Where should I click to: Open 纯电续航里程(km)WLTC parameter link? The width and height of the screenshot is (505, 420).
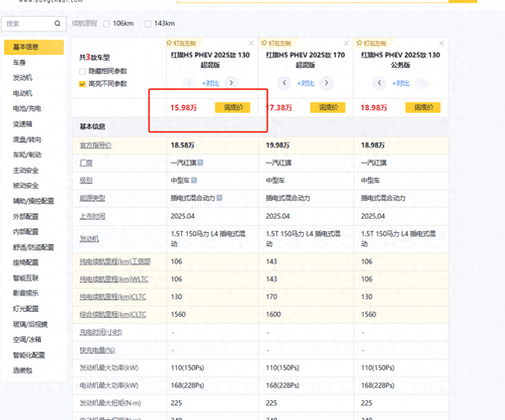point(114,279)
